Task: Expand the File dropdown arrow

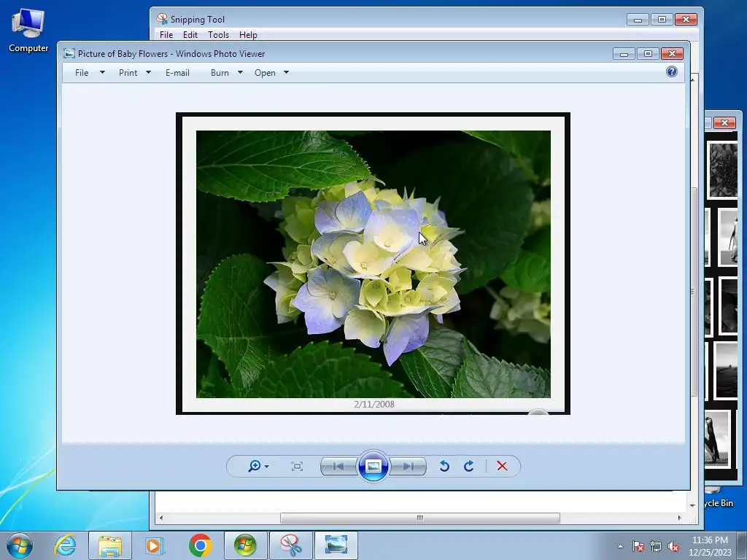Action: tap(102, 72)
